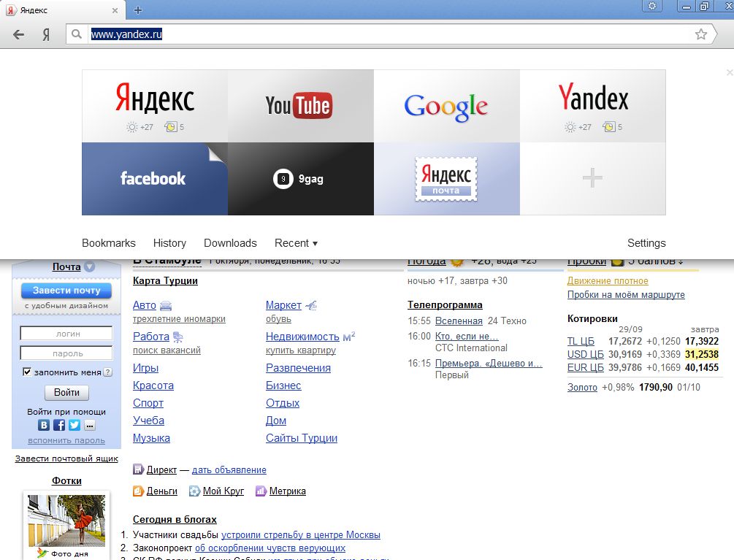Open the Игры link
The width and height of the screenshot is (734, 560).
[145, 368]
